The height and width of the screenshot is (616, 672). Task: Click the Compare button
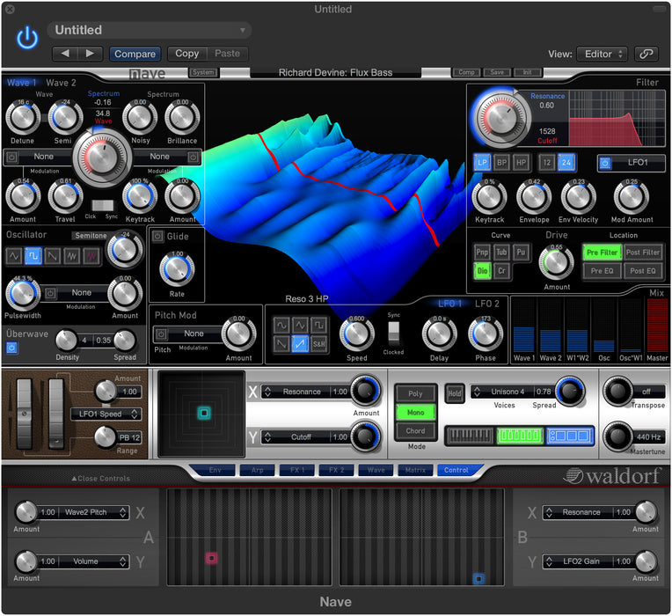135,54
